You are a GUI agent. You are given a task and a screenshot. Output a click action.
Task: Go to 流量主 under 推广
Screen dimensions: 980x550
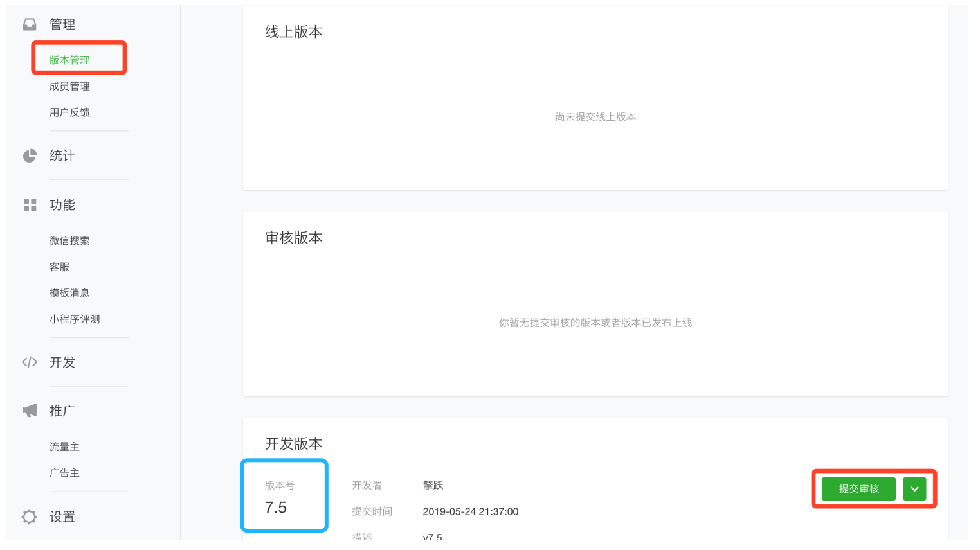(64, 447)
